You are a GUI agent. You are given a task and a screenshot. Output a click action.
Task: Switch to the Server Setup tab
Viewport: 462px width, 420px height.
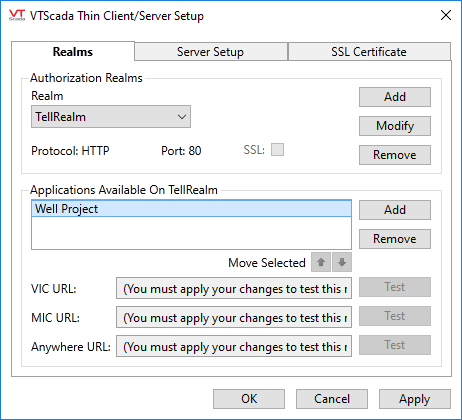211,52
